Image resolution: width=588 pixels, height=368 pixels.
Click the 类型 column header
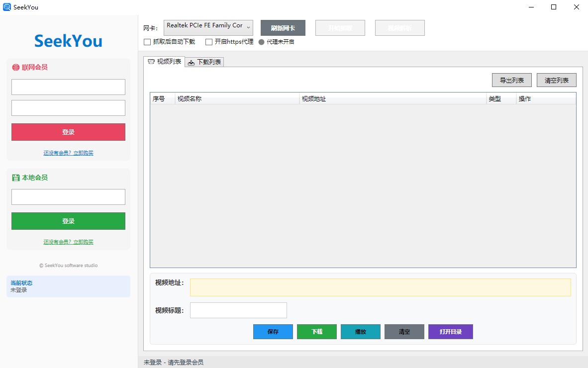point(501,99)
